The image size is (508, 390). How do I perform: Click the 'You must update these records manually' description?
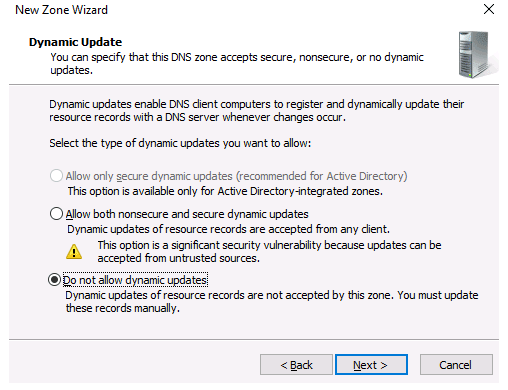pyautogui.click(x=272, y=302)
